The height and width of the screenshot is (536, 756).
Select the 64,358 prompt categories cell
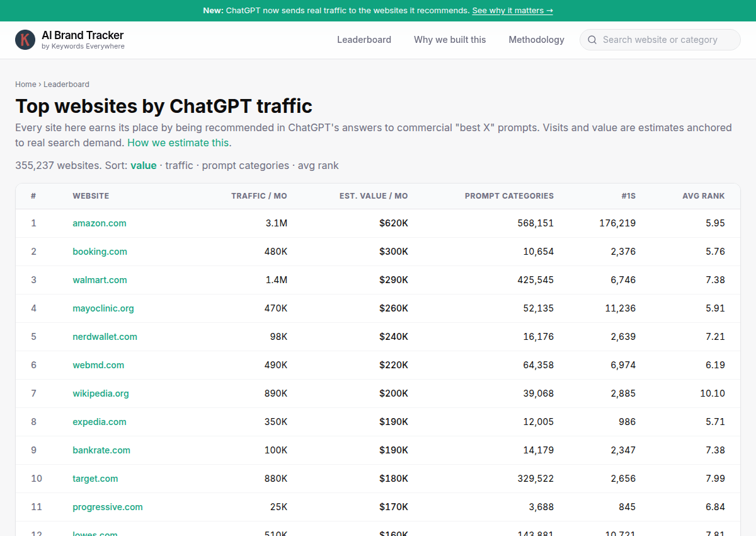tap(539, 365)
